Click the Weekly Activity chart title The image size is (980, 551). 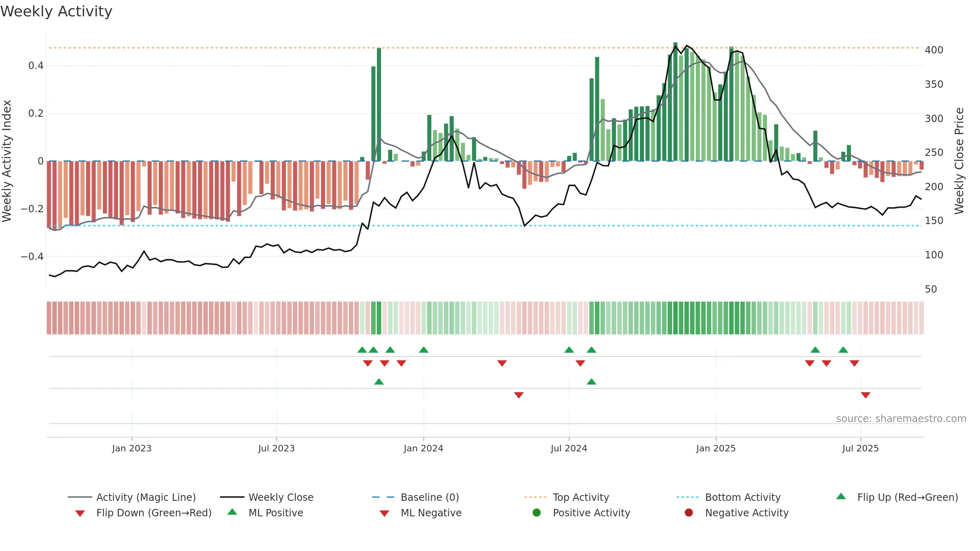click(56, 11)
